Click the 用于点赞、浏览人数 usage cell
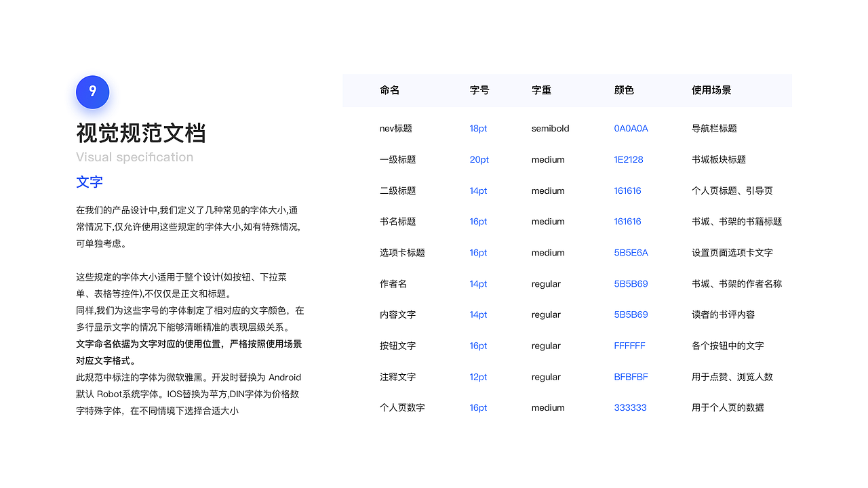This screenshot has height=488, width=868. tap(732, 377)
